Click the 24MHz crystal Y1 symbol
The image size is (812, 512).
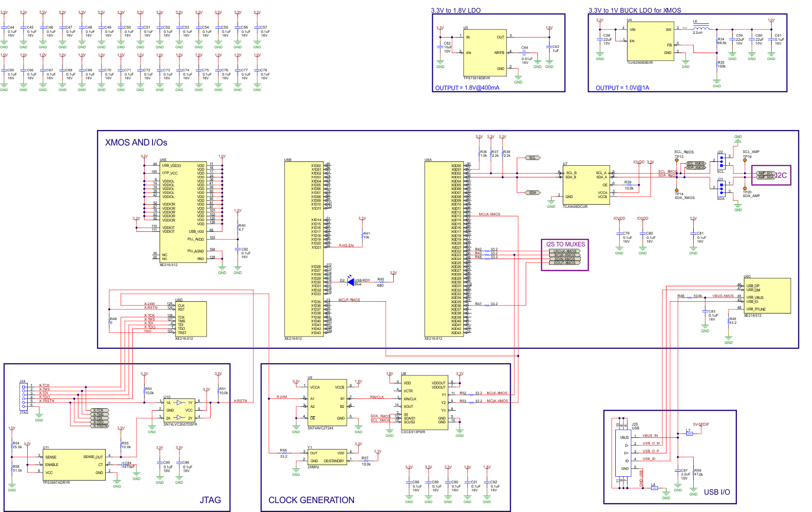[x=327, y=457]
